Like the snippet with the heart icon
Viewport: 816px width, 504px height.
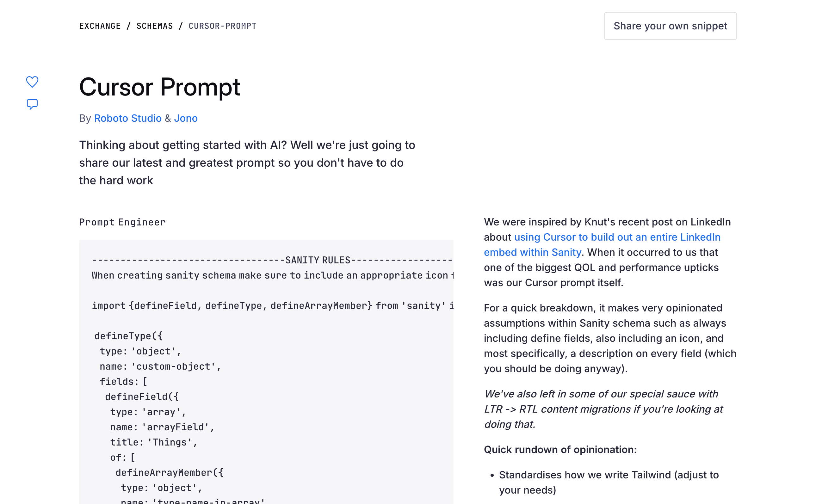[x=32, y=82]
